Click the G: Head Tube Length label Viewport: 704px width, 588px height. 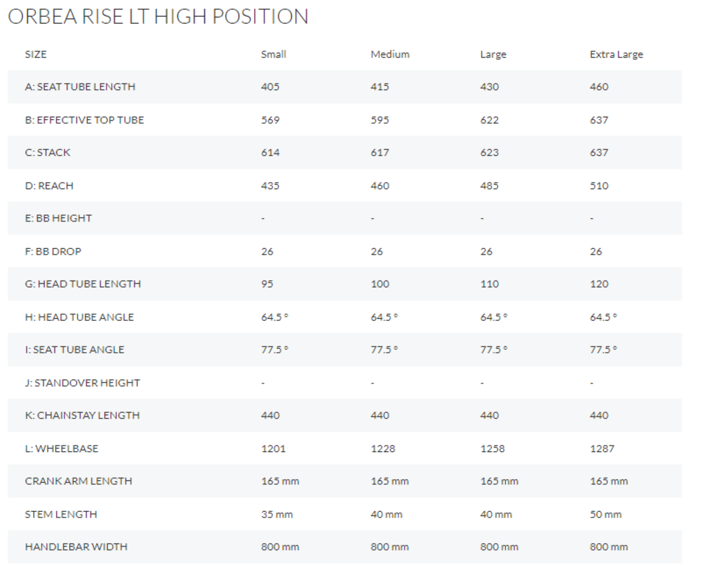pos(83,284)
